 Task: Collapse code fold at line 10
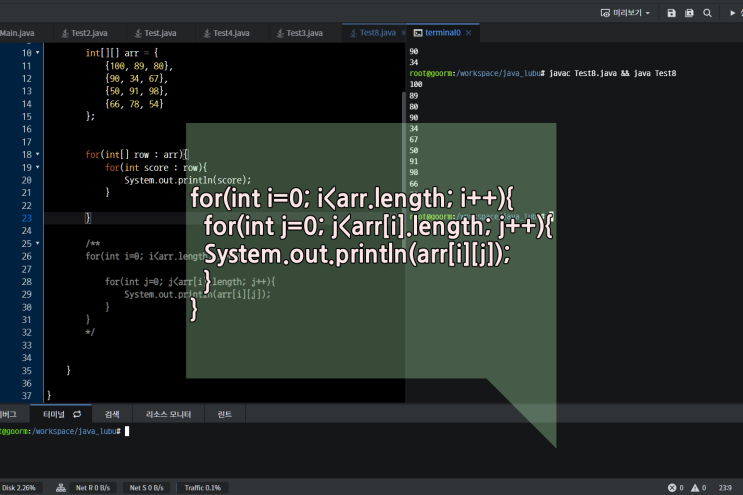pyautogui.click(x=37, y=53)
